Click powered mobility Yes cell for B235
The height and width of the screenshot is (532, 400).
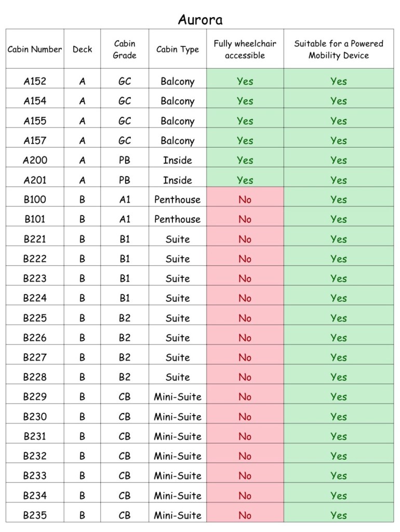(x=338, y=515)
